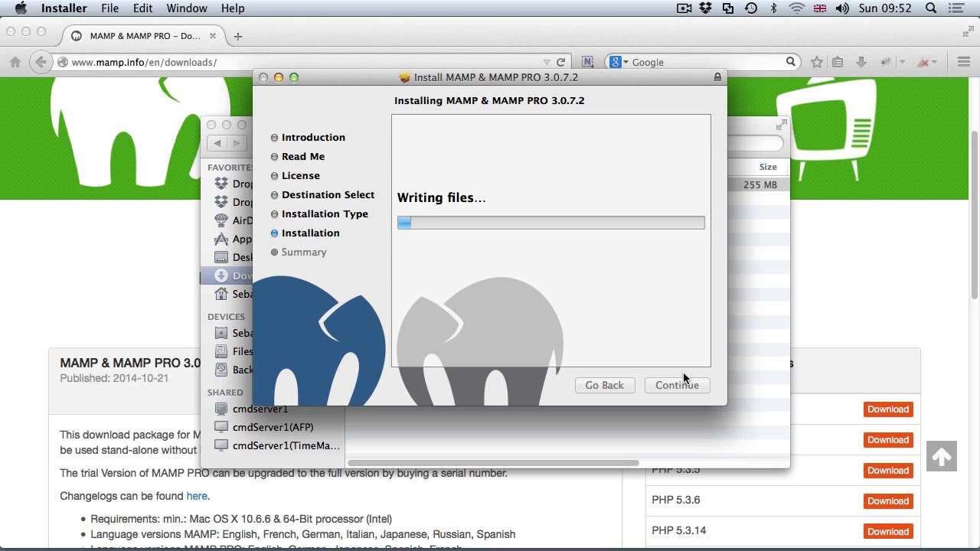Bookmark this page with the star
Viewport: 980px width, 551px height.
(x=817, y=62)
